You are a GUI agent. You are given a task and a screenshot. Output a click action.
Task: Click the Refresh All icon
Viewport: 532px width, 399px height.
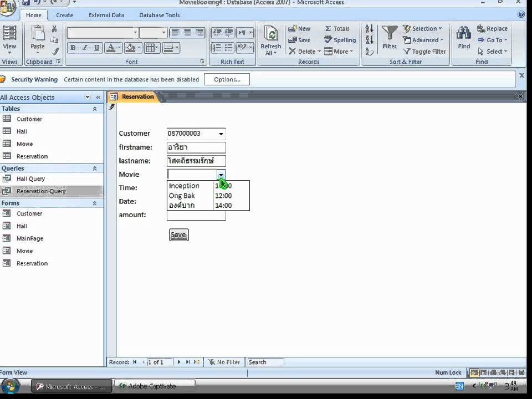pos(271,34)
